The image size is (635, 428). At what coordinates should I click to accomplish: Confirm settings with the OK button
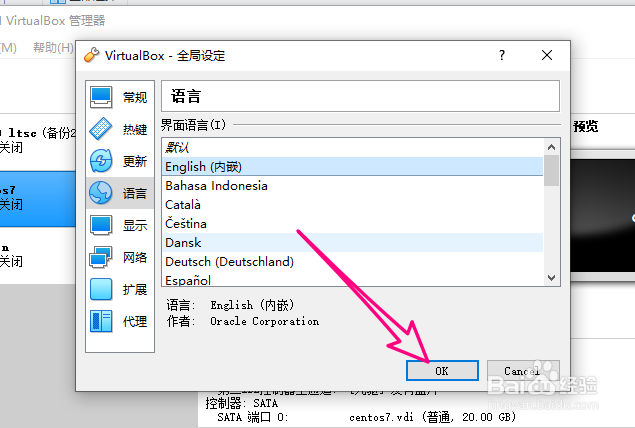442,371
